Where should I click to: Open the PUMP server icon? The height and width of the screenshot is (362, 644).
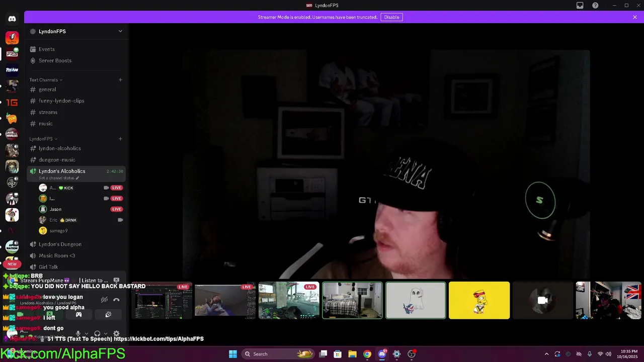[x=12, y=119]
